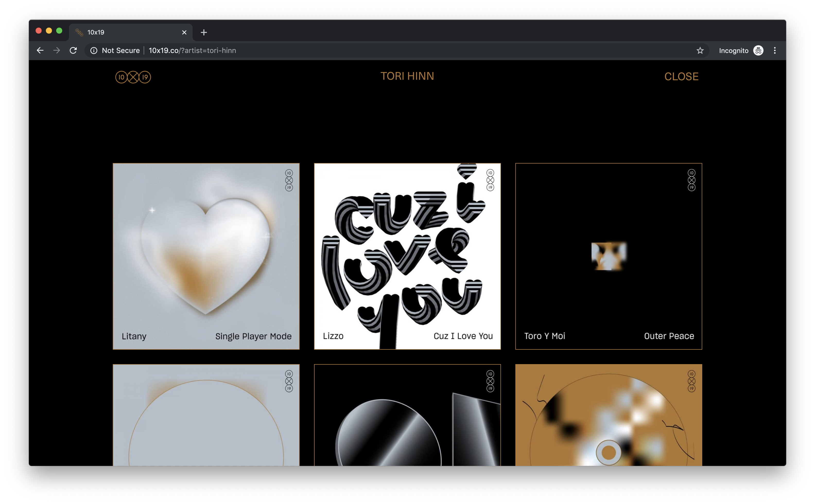This screenshot has width=815, height=504.
Task: View the Not Secure site information icon
Action: pyautogui.click(x=94, y=50)
